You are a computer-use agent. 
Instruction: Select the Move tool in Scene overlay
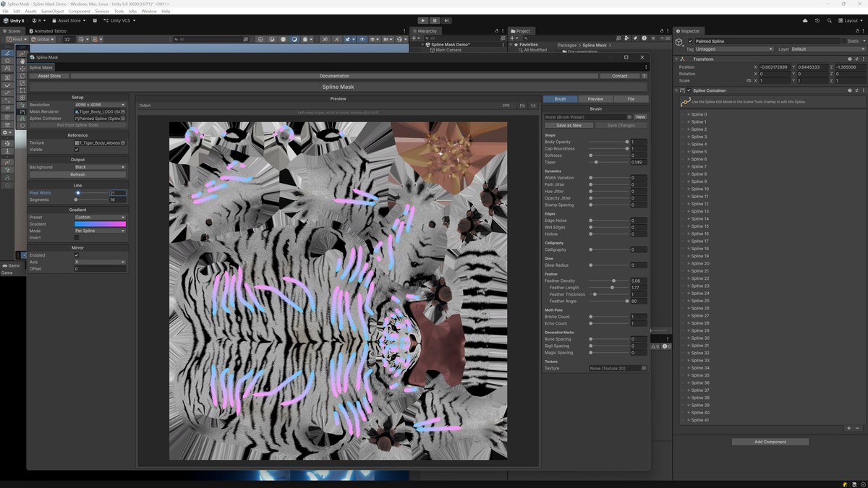pyautogui.click(x=22, y=69)
